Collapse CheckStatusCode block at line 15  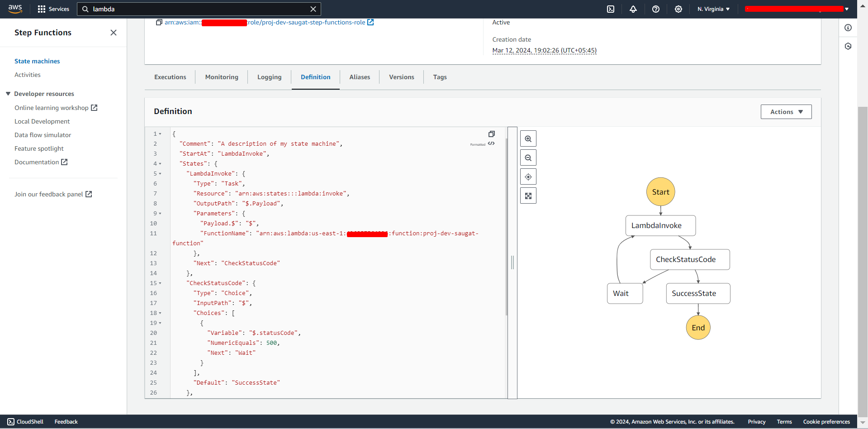(x=160, y=283)
